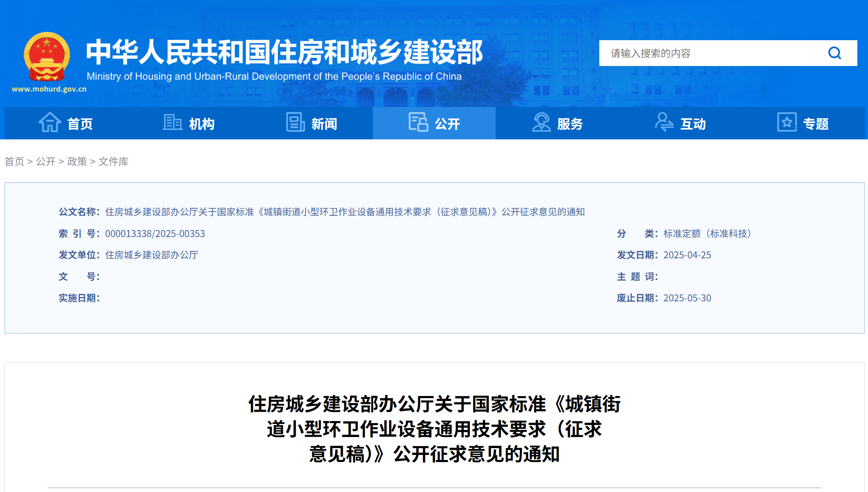Click the building icon beside 机构
868x492 pixels.
(x=172, y=122)
